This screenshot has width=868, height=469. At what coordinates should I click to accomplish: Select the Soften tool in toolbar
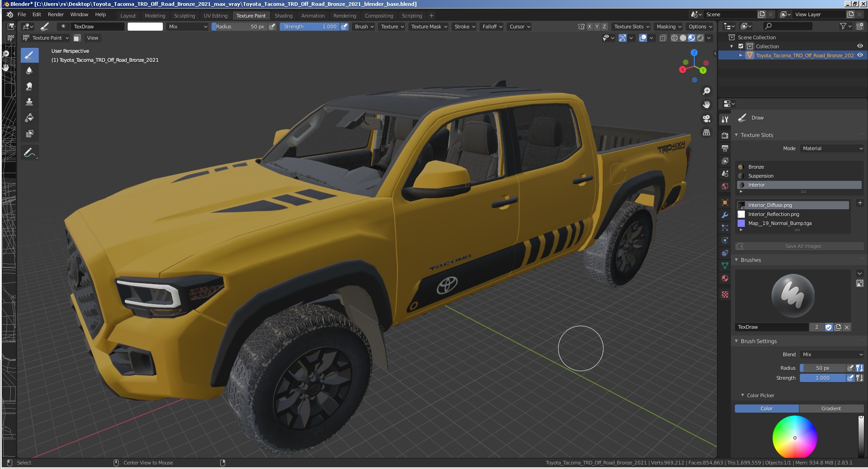tap(29, 70)
